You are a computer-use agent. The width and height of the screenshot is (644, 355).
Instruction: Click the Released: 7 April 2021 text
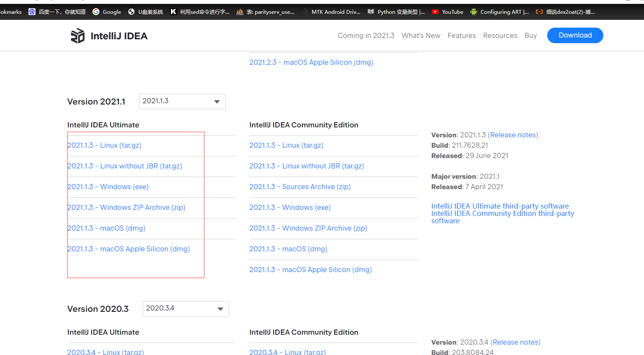point(467,187)
